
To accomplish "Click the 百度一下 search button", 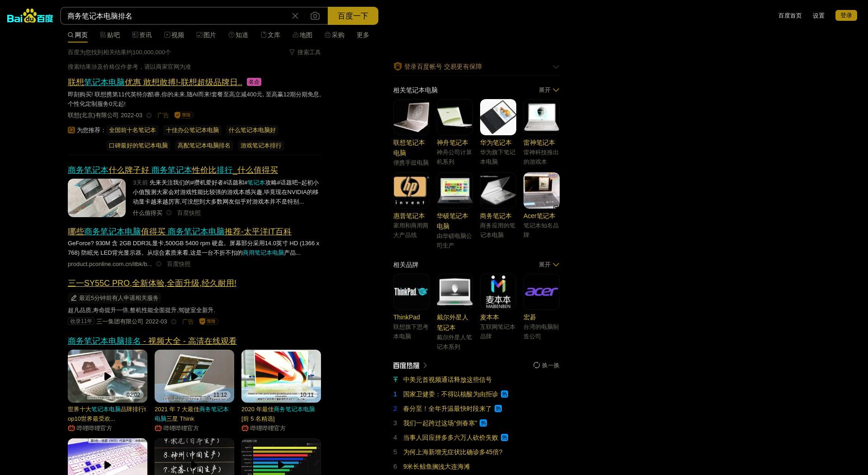I will 353,16.
